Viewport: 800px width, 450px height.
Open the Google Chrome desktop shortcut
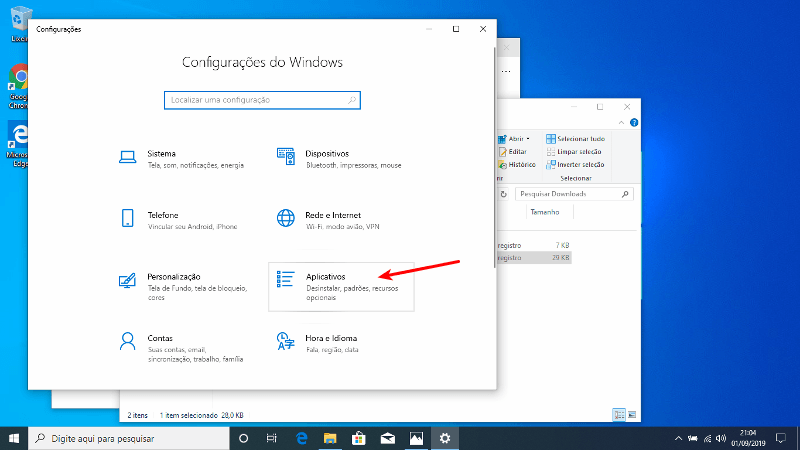(18, 86)
